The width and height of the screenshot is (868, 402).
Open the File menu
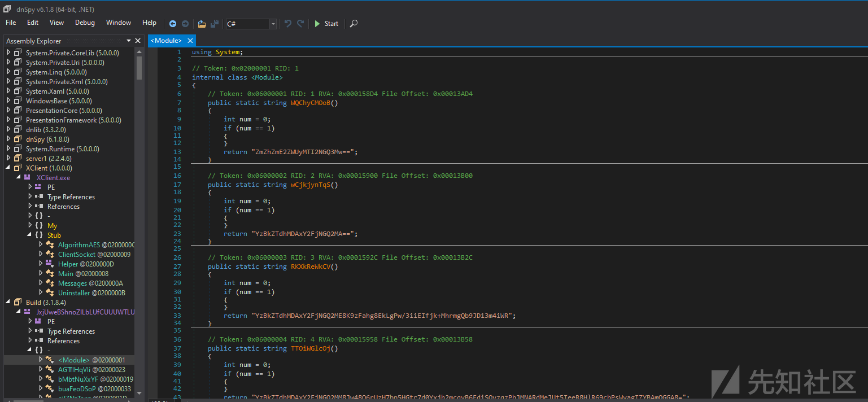click(11, 23)
